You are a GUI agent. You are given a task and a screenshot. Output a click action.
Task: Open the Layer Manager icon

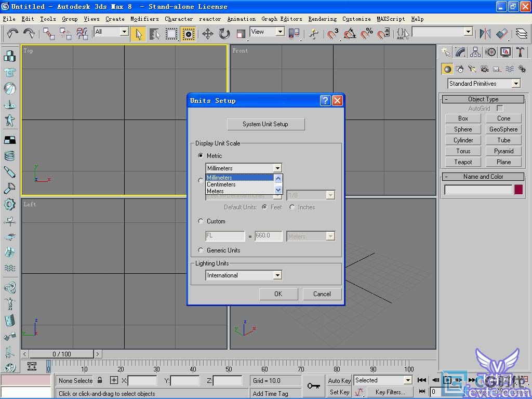522,34
